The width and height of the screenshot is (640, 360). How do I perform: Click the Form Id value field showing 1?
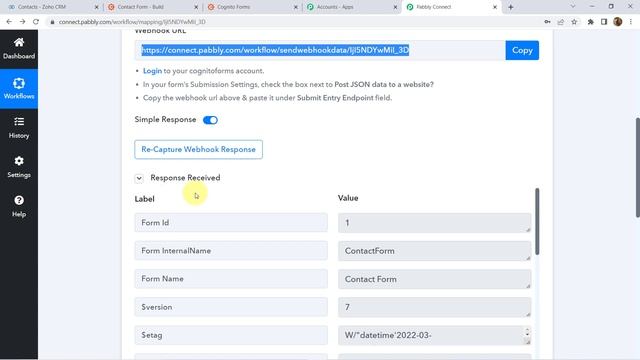(435, 223)
